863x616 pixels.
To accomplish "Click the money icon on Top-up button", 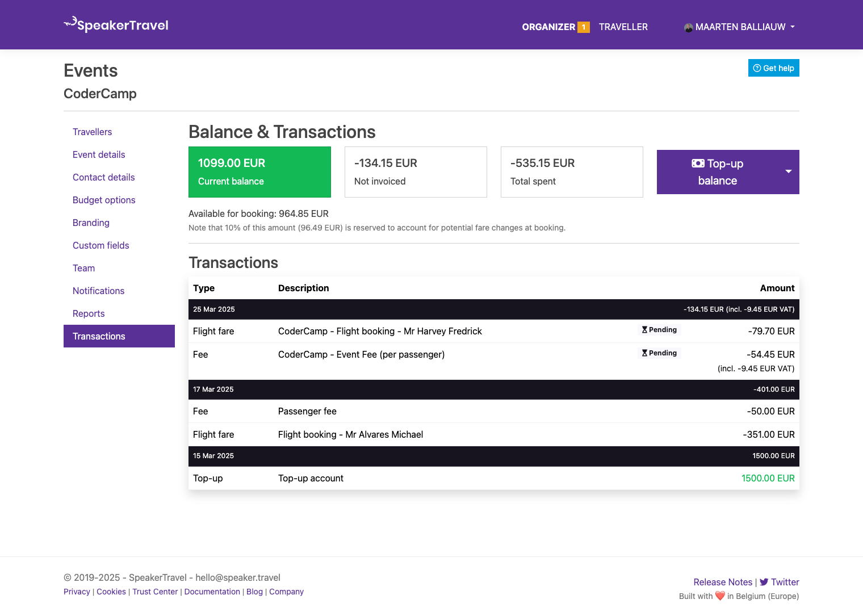I will tap(698, 164).
